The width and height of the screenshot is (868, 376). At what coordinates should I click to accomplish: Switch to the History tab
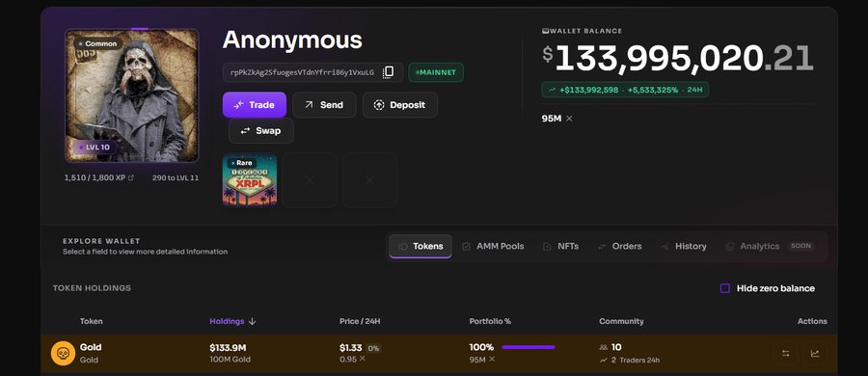coord(683,246)
